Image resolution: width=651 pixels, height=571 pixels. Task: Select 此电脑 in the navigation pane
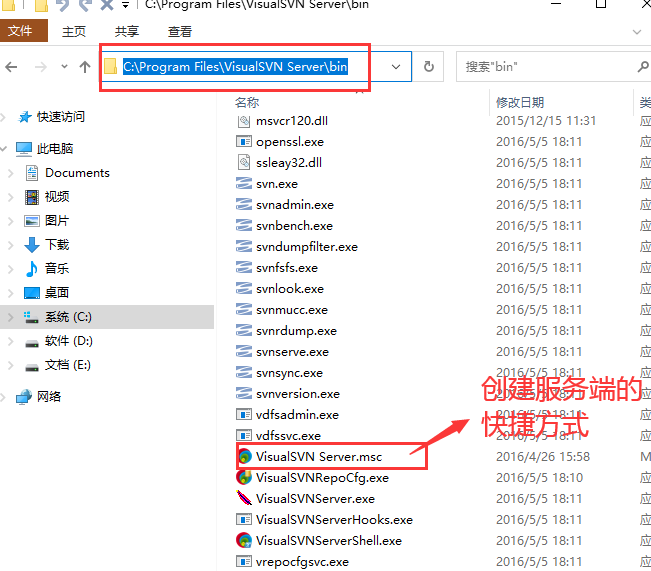pos(55,148)
